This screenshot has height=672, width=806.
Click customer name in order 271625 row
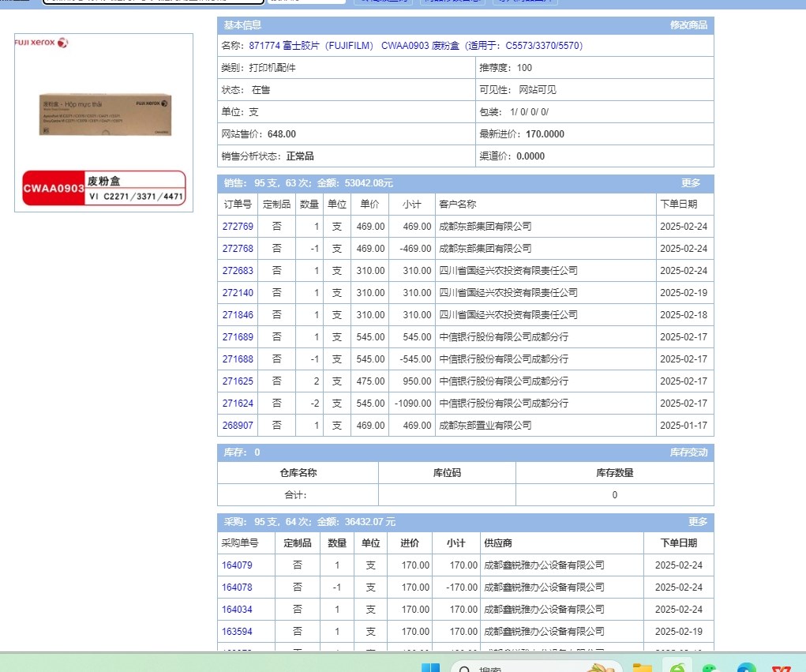504,381
